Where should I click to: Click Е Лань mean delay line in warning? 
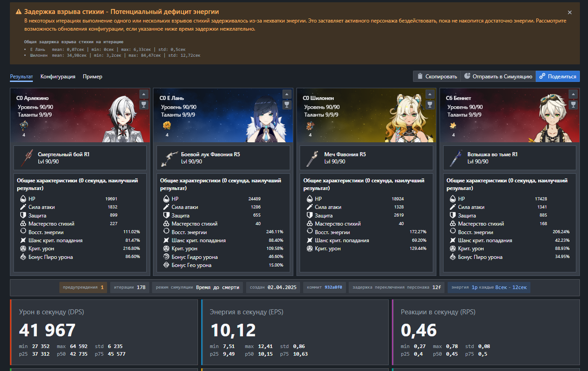(x=108, y=49)
